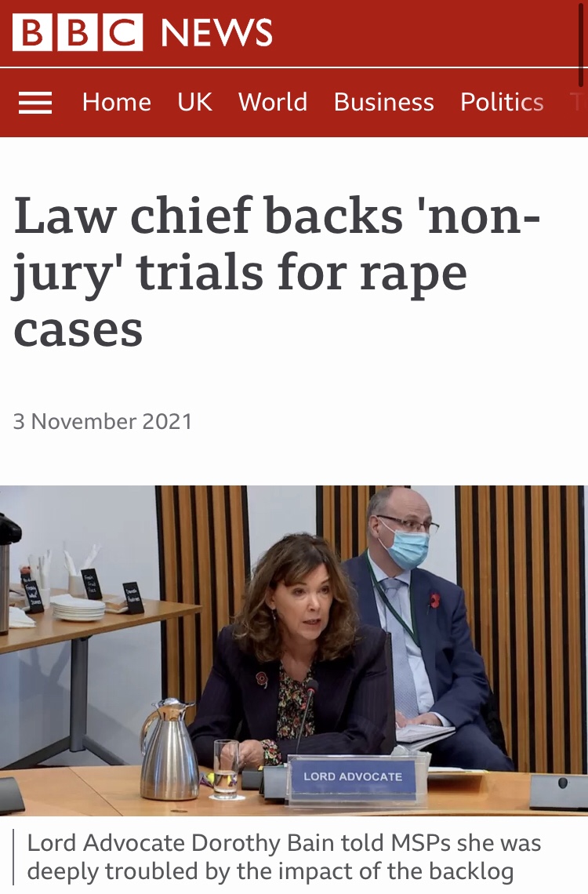
Task: Click the first B block of BBC logo
Action: 32,32
